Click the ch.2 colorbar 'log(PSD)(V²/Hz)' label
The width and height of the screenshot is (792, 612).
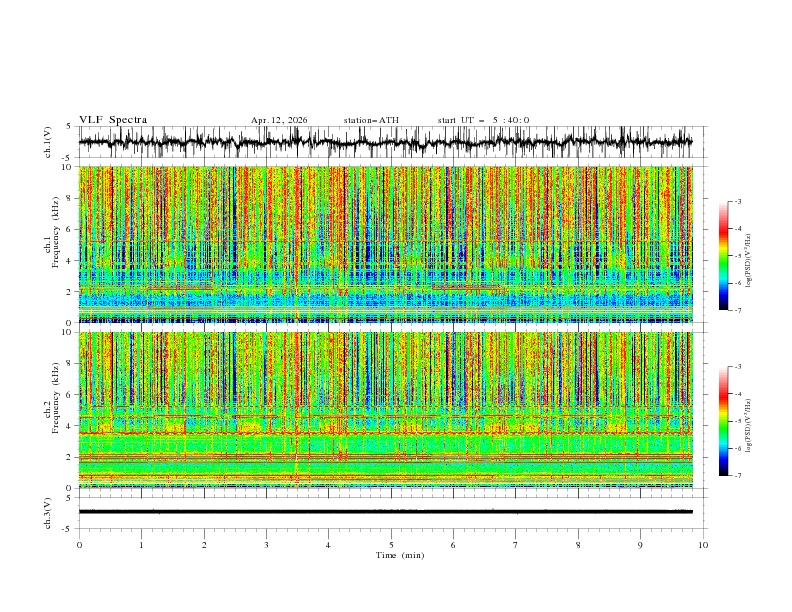(x=749, y=425)
